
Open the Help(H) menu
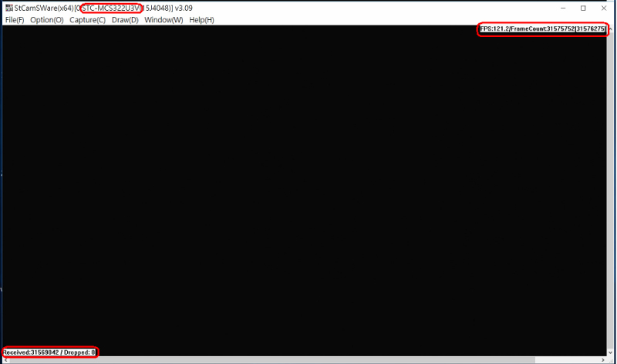coord(201,20)
